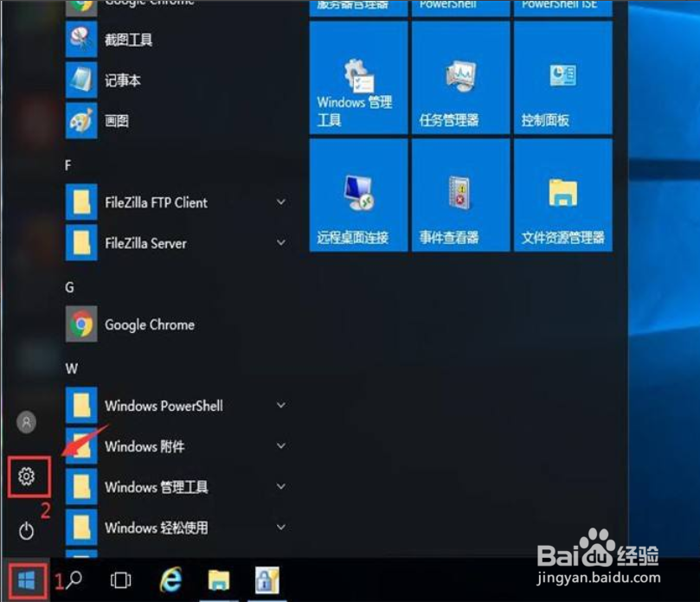
Task: Jump via the F section letter
Action: pos(67,165)
